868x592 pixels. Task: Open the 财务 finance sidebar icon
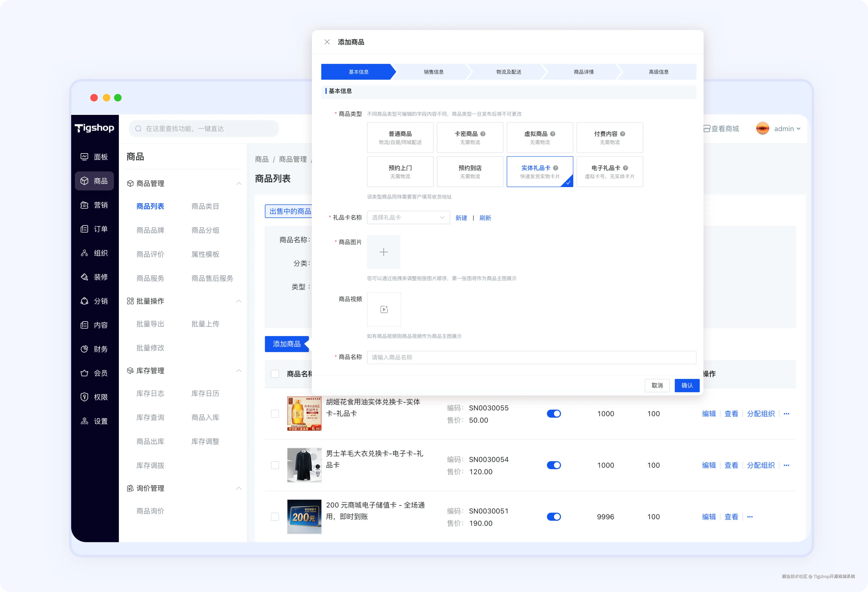tap(84, 349)
